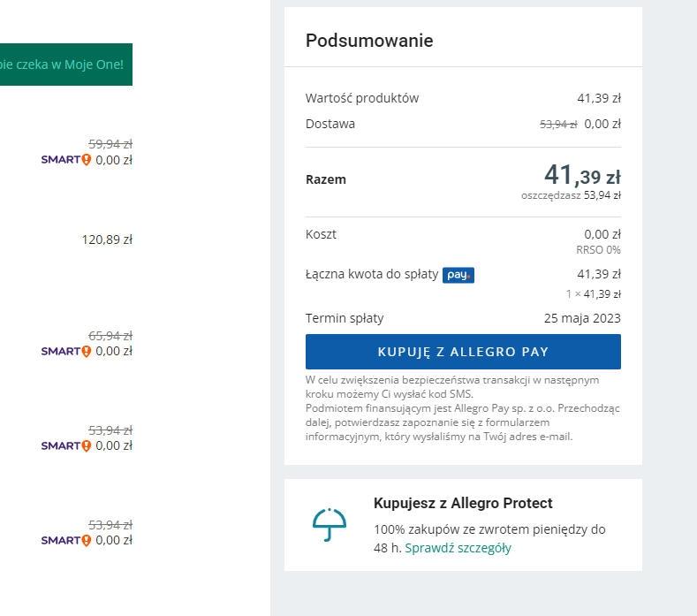Select the Podsumowanie heading
The width and height of the screenshot is (697, 616).
[x=369, y=41]
